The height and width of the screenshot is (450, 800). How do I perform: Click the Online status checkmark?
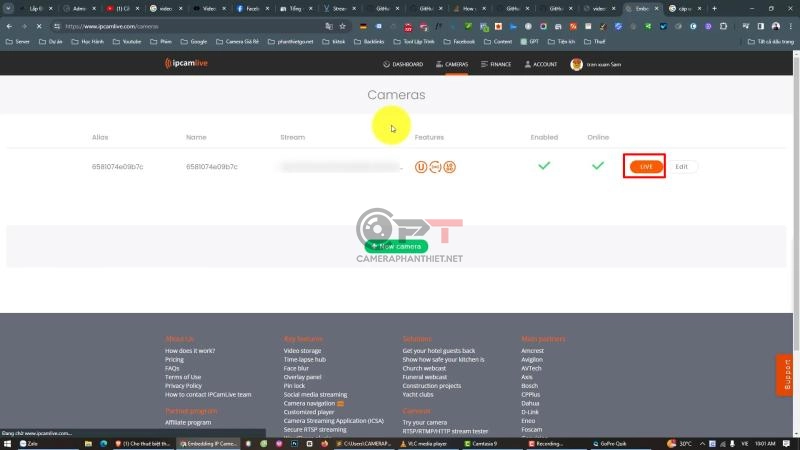coord(597,166)
